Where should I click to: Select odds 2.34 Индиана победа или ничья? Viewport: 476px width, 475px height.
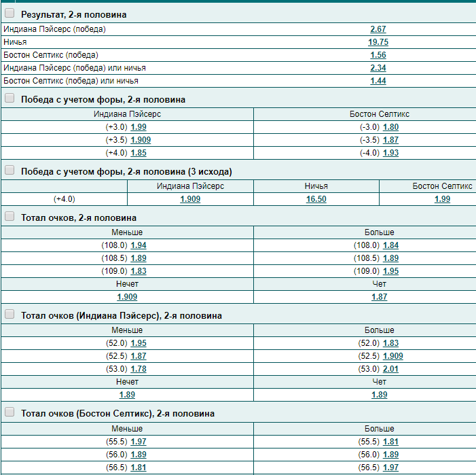[378, 68]
